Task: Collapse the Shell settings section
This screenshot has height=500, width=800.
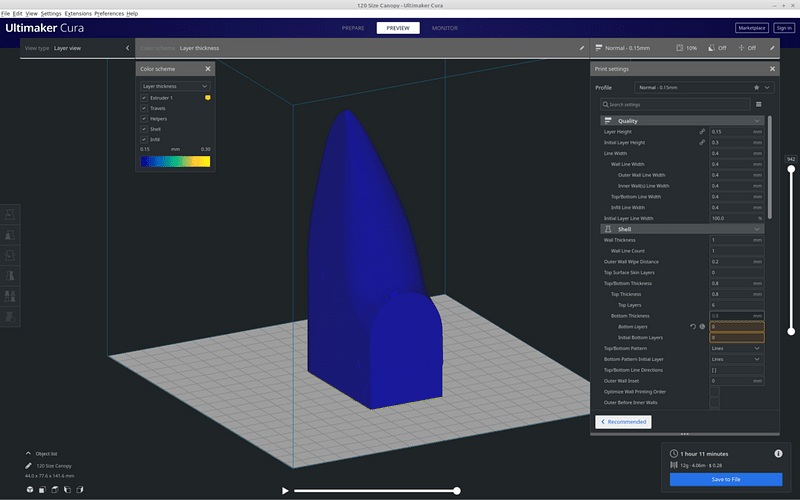Action: [682, 229]
